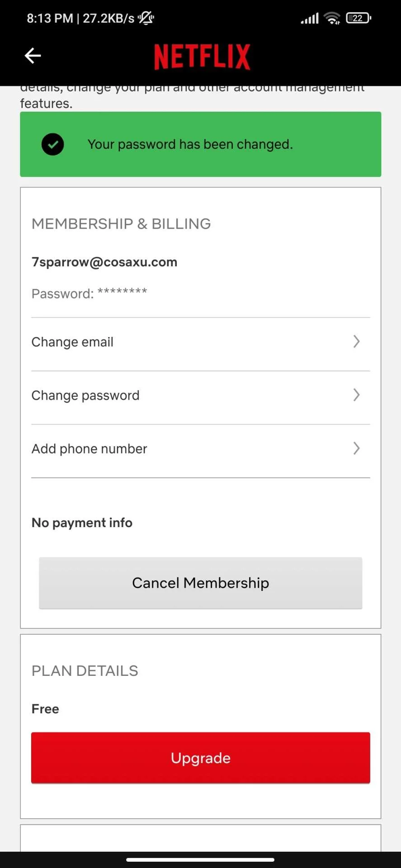Click the Cancel Membership button
The height and width of the screenshot is (868, 401).
tap(201, 583)
